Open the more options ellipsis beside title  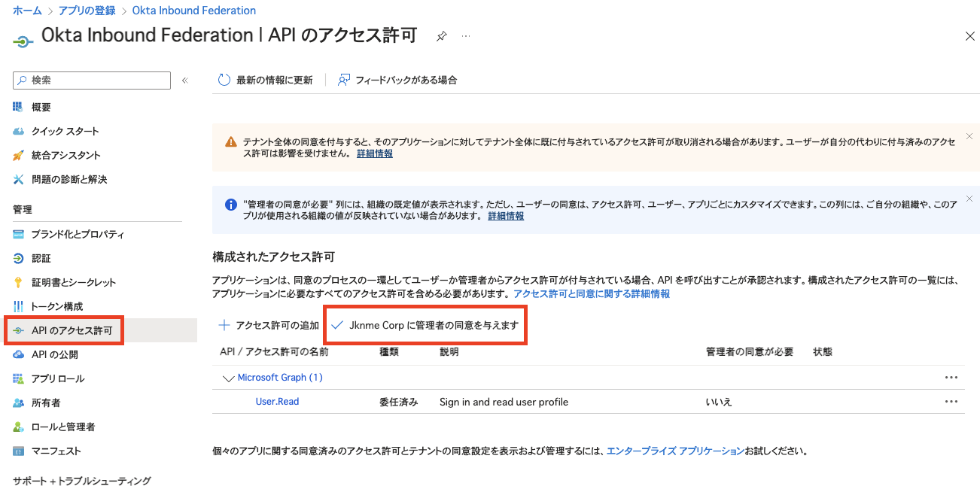pyautogui.click(x=466, y=36)
